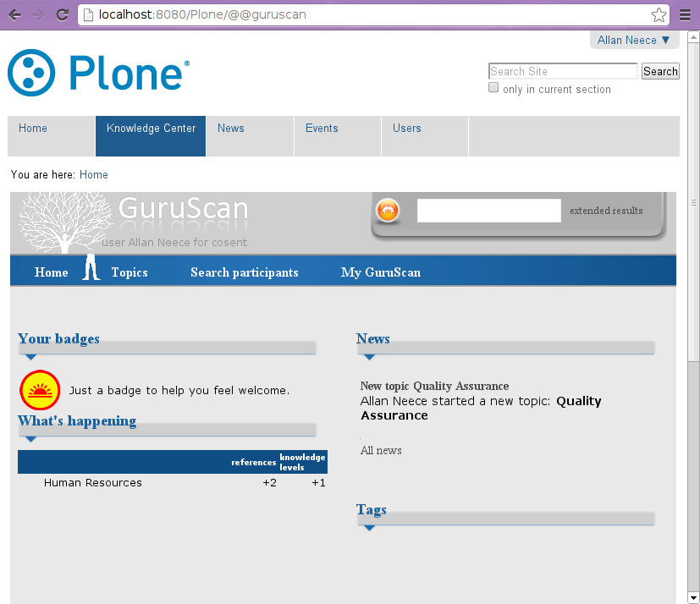Toggle 'only in current section' checkbox

[493, 87]
